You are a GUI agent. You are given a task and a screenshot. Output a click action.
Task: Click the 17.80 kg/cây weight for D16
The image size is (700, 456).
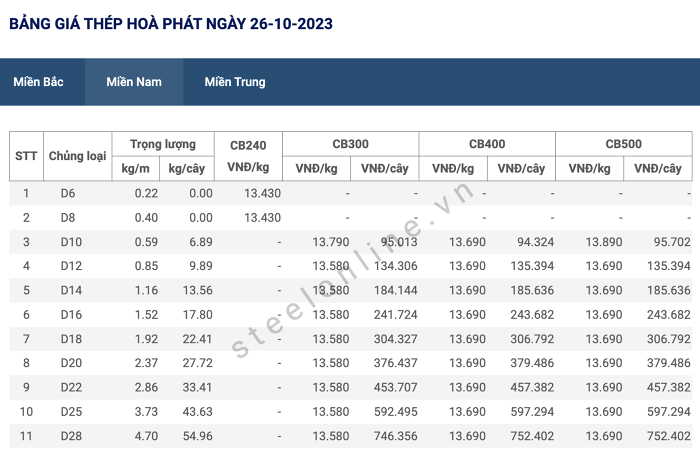tap(198, 315)
